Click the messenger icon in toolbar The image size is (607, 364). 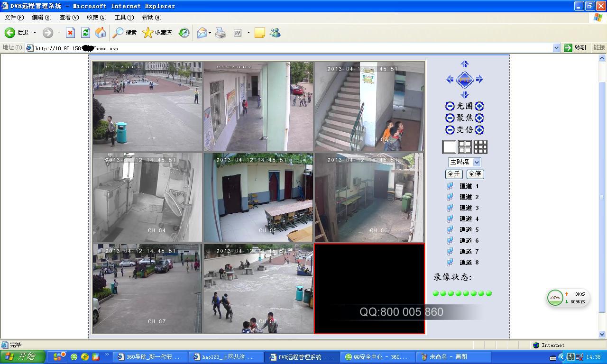(275, 33)
